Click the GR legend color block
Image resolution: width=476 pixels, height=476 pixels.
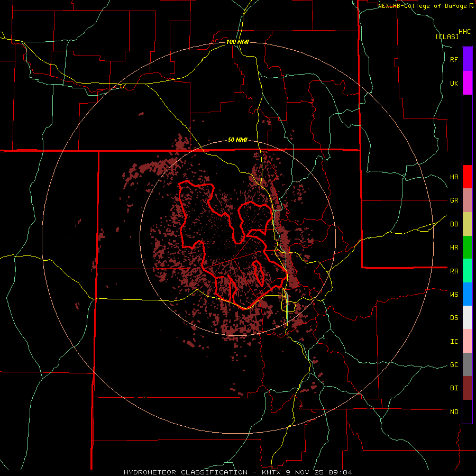click(467, 200)
